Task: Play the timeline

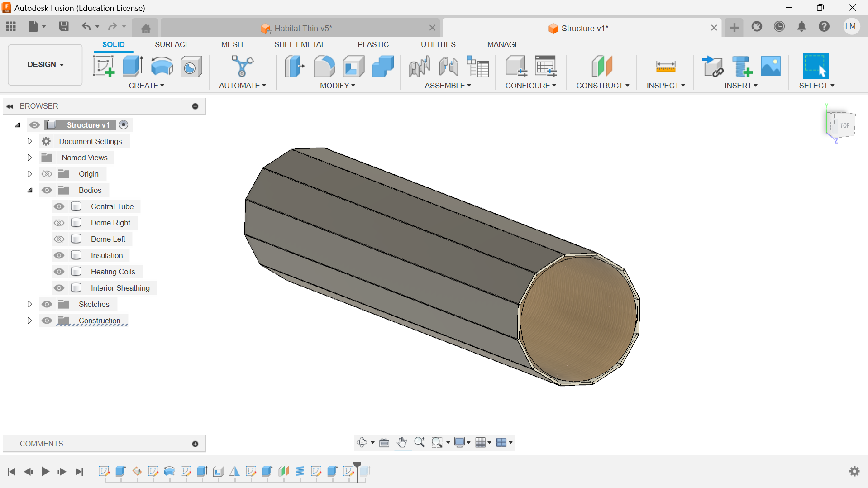Action: click(x=45, y=471)
